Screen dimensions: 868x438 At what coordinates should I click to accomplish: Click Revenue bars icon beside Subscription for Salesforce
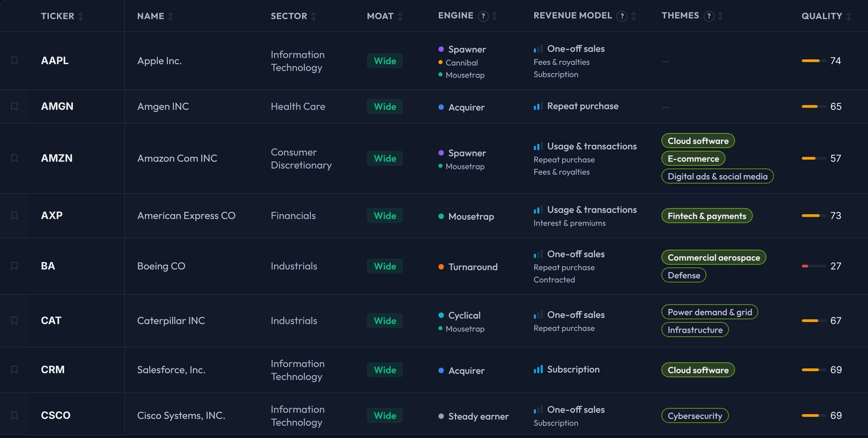point(538,370)
